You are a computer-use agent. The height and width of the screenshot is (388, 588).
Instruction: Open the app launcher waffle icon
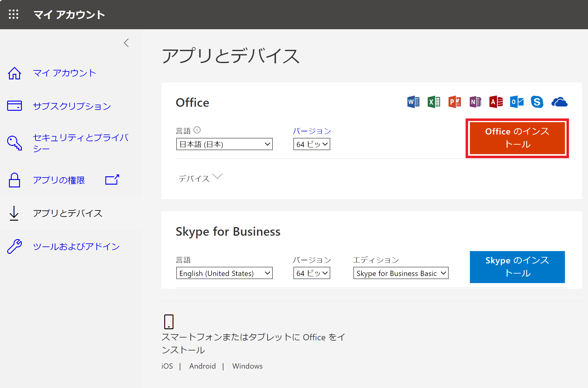click(x=14, y=14)
